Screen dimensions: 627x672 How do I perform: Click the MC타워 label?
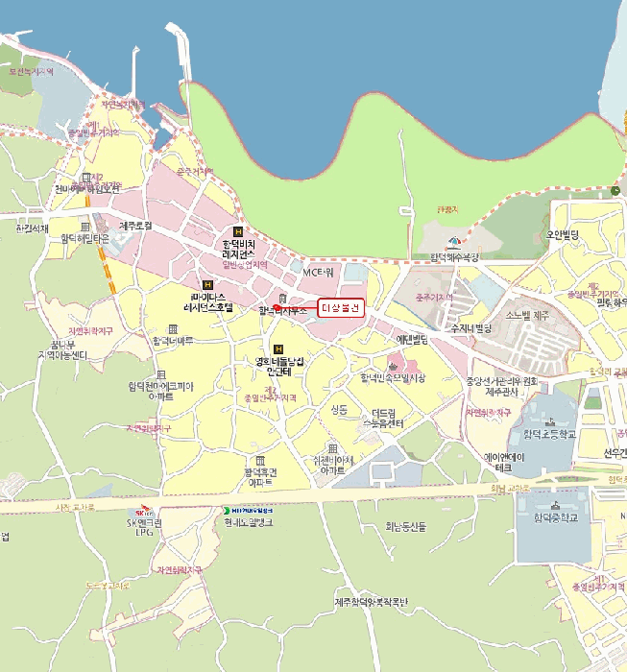pos(318,273)
